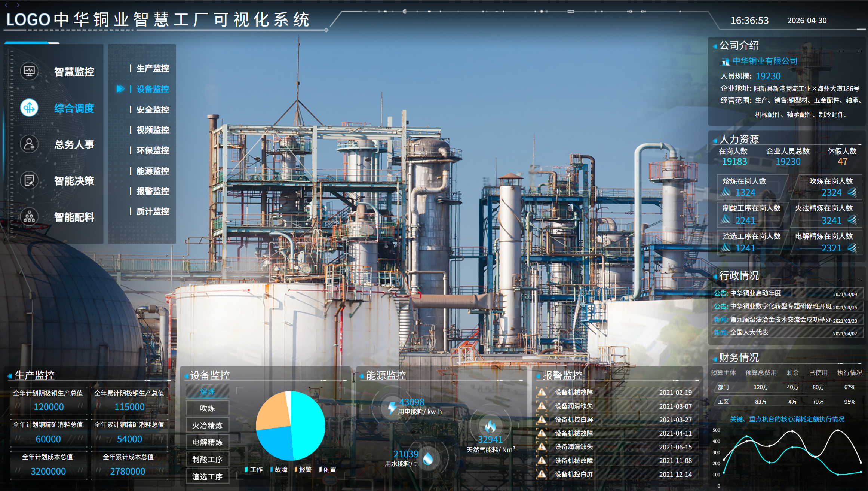Screen dimensions: 868x491
Task: Select the 综合调度 circular icon
Action: pyautogui.click(x=29, y=108)
